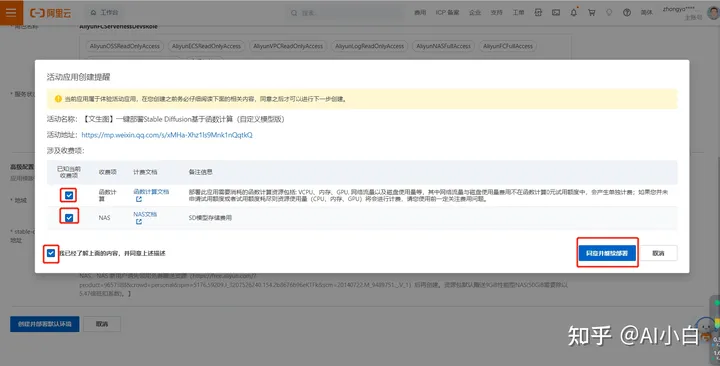Click the AliyunNASFullAccess policy tag
Screen dimensions: 720x366
[x=443, y=46]
